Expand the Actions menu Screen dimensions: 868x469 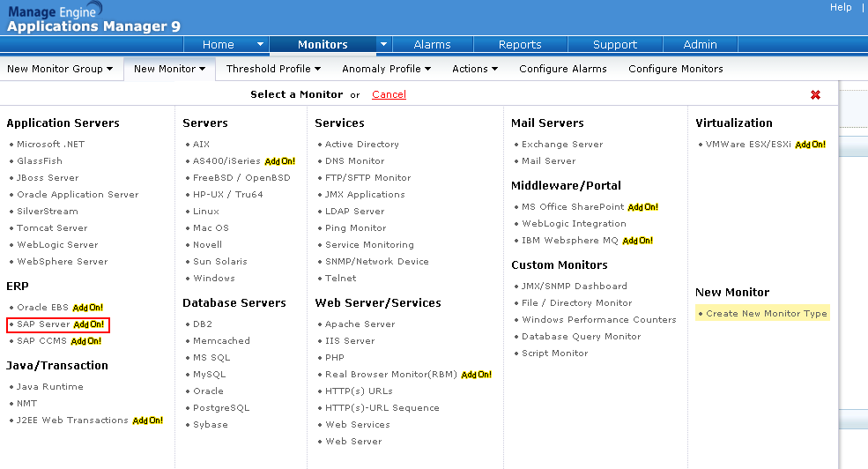pyautogui.click(x=475, y=69)
